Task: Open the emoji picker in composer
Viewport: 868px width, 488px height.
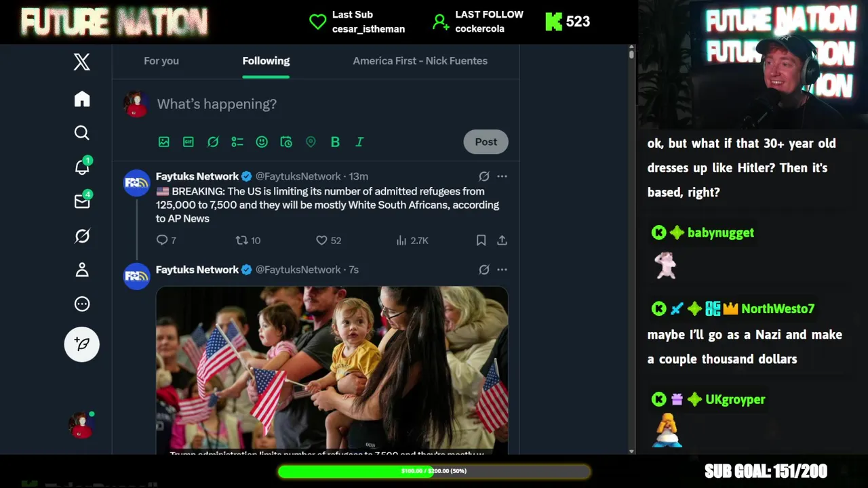Action: tap(262, 142)
